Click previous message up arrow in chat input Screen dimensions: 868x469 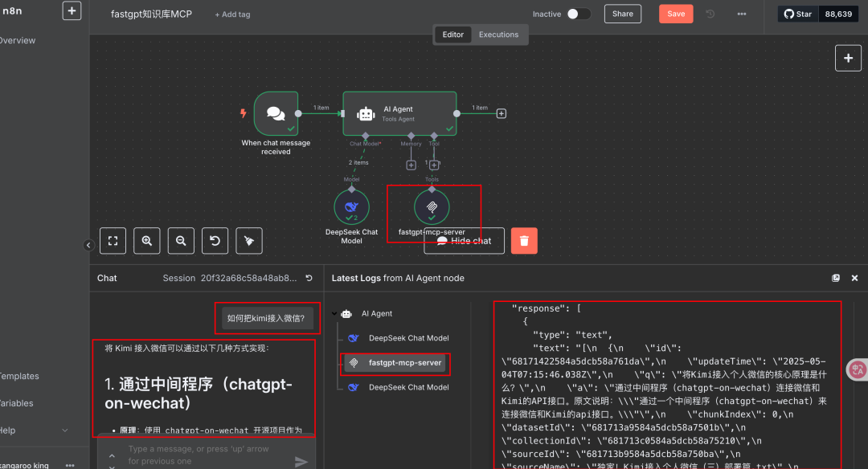(112, 455)
